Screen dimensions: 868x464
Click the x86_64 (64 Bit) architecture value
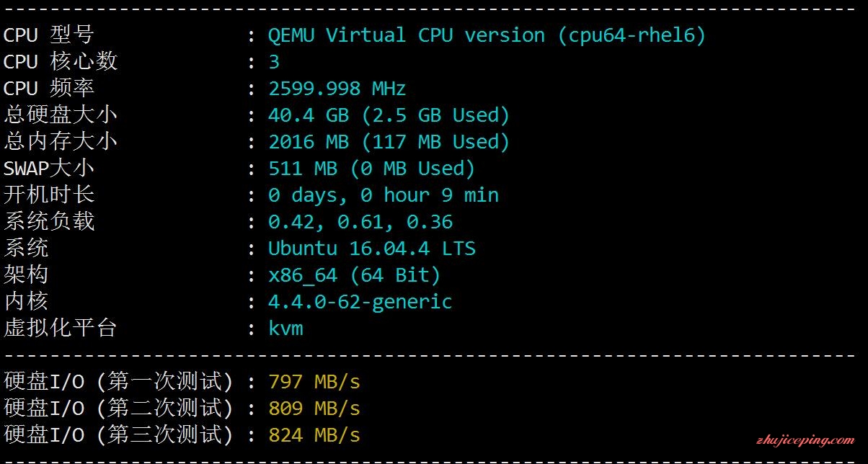(x=354, y=275)
